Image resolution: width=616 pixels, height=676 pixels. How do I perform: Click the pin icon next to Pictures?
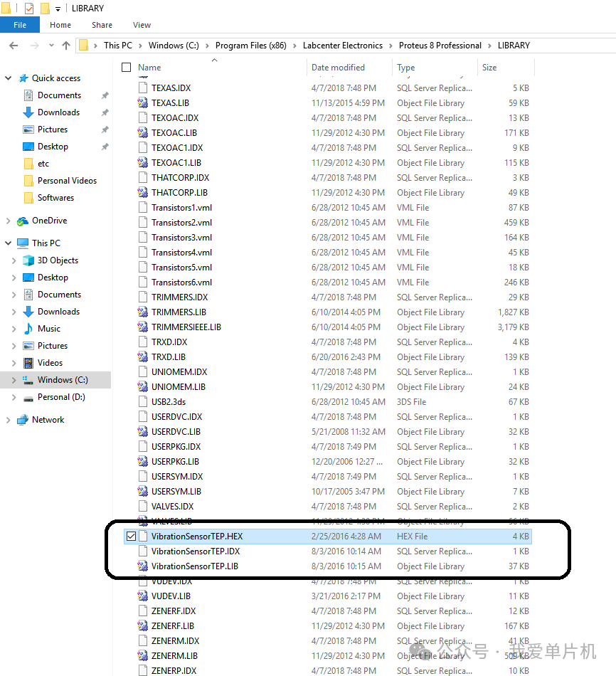click(105, 130)
